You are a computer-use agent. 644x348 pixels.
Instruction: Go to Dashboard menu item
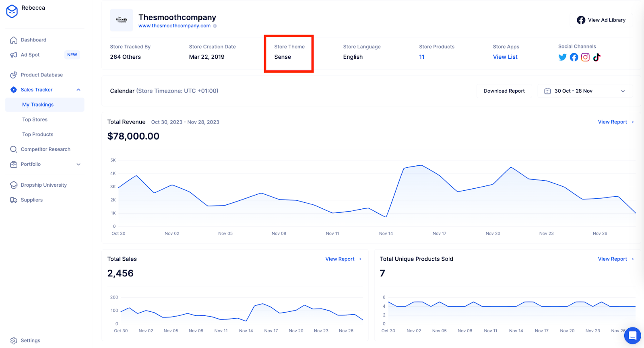coord(33,40)
